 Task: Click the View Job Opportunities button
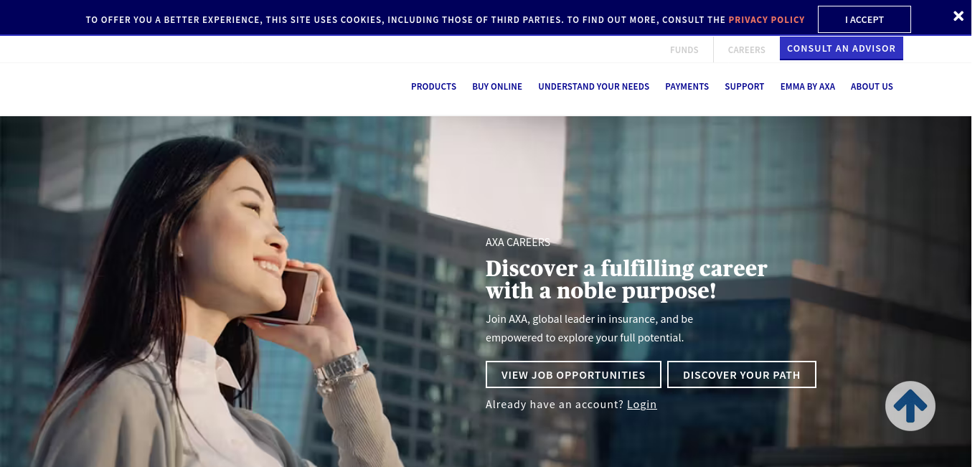point(573,374)
